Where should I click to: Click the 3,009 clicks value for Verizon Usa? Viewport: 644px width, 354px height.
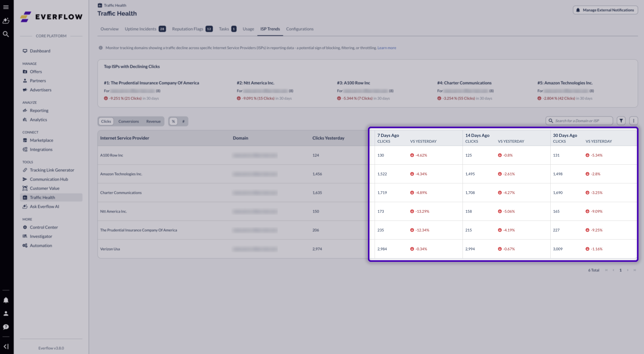pos(558,249)
